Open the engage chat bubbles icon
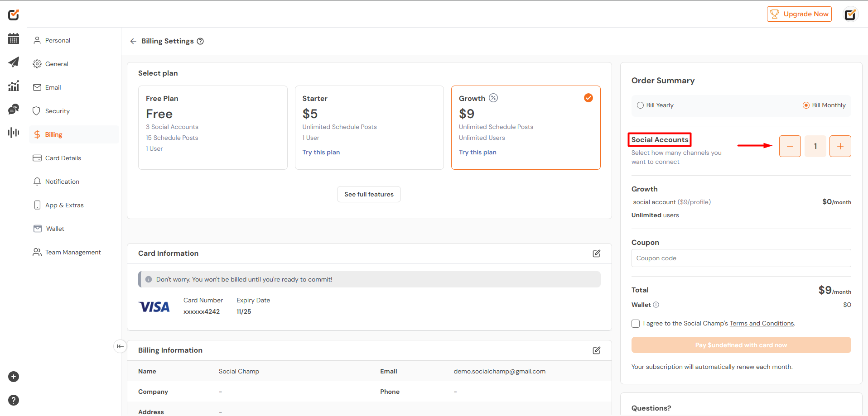 pyautogui.click(x=14, y=109)
